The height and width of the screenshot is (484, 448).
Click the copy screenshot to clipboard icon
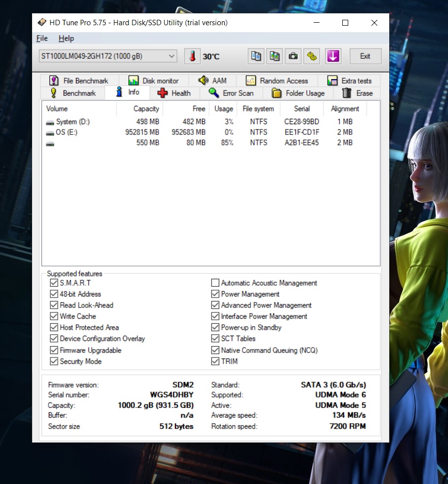[275, 56]
